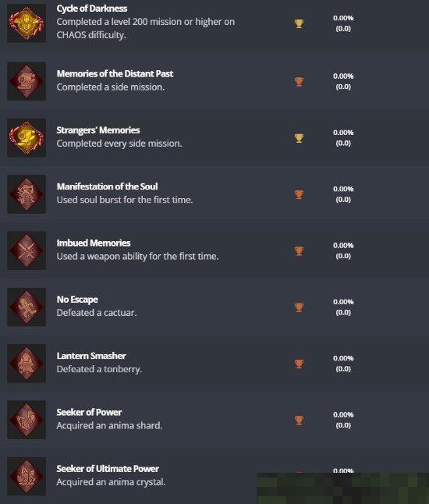Screen dimensions: 429x504
Task: Click the Manifestation of the Soul badge icon
Action: point(27,194)
